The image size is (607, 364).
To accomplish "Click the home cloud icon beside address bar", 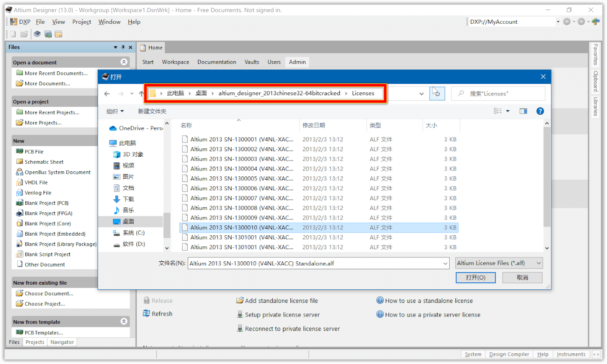I will 596,22.
